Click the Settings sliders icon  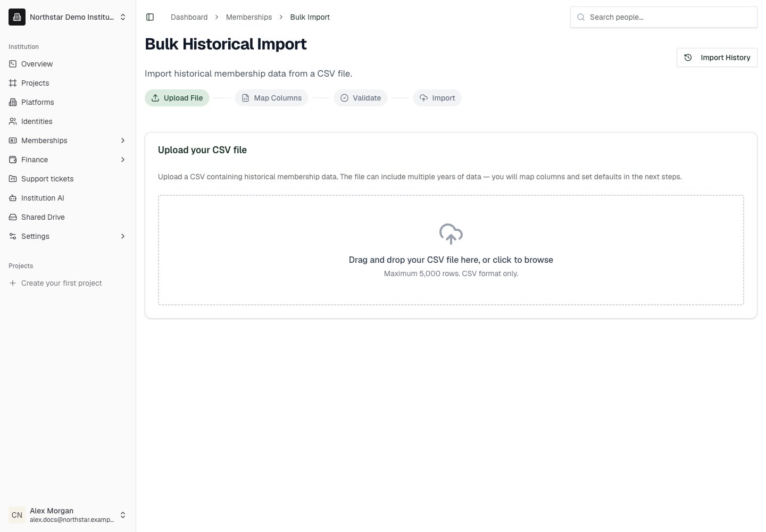[13, 236]
